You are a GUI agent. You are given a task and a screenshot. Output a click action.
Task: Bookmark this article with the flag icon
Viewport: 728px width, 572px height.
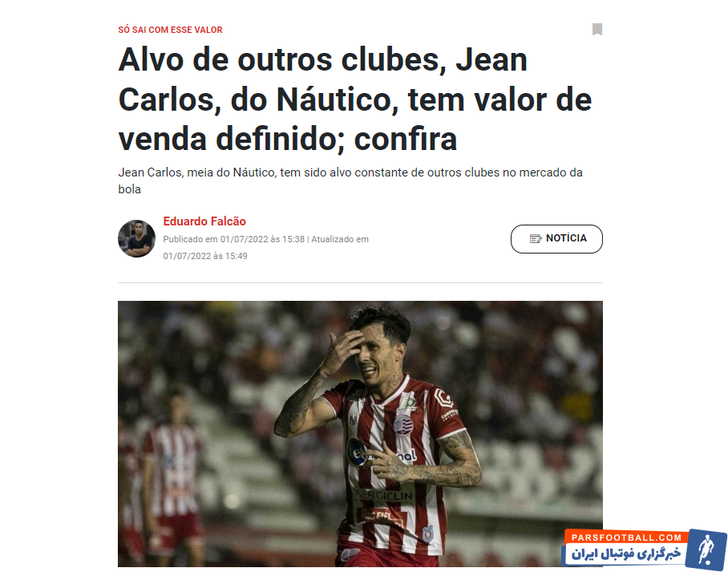pos(597,29)
